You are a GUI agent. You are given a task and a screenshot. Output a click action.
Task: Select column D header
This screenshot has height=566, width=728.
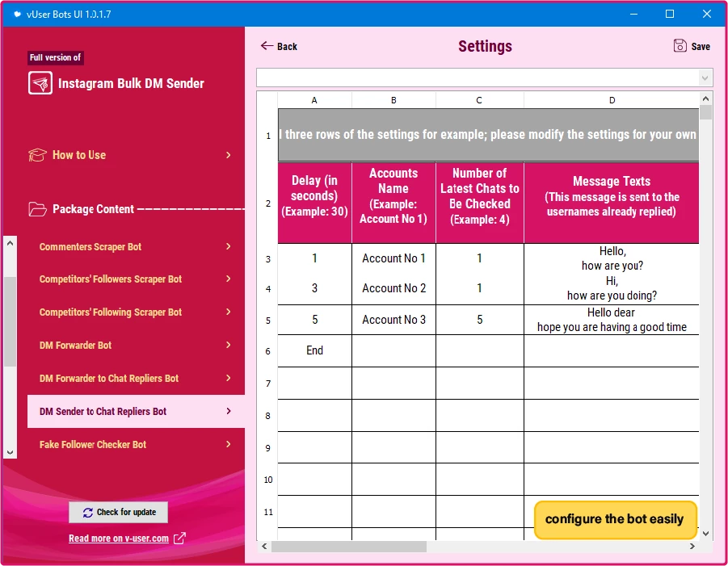(x=612, y=100)
